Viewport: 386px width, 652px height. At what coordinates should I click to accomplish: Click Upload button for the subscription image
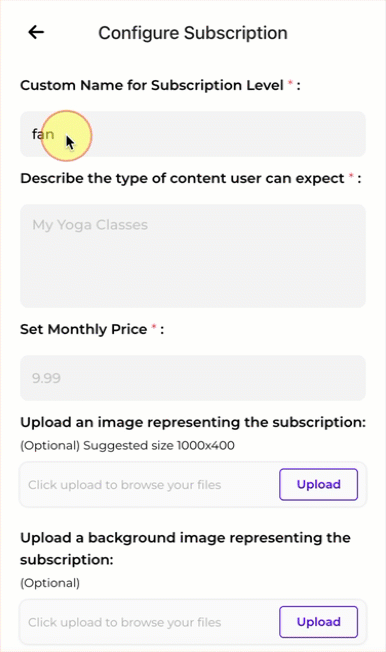pyautogui.click(x=318, y=484)
